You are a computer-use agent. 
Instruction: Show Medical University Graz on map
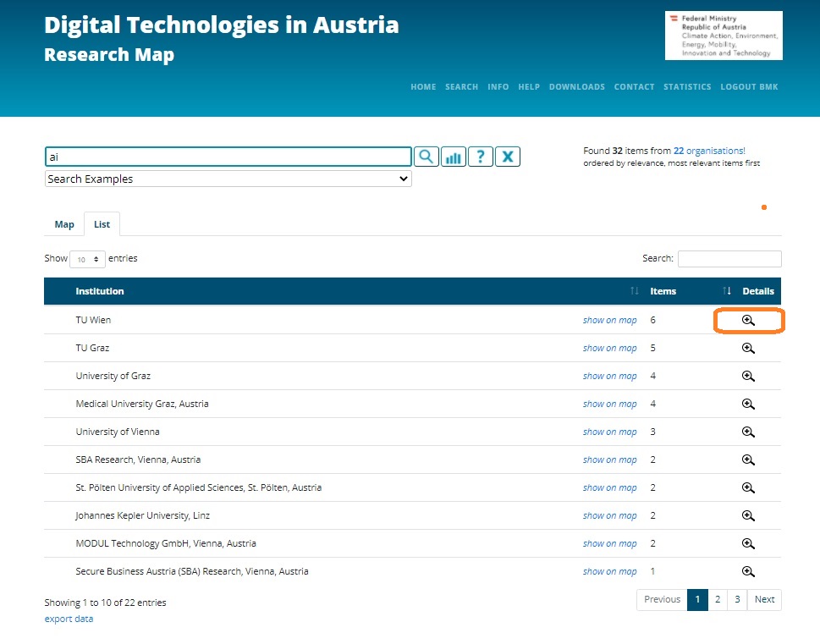tap(610, 404)
